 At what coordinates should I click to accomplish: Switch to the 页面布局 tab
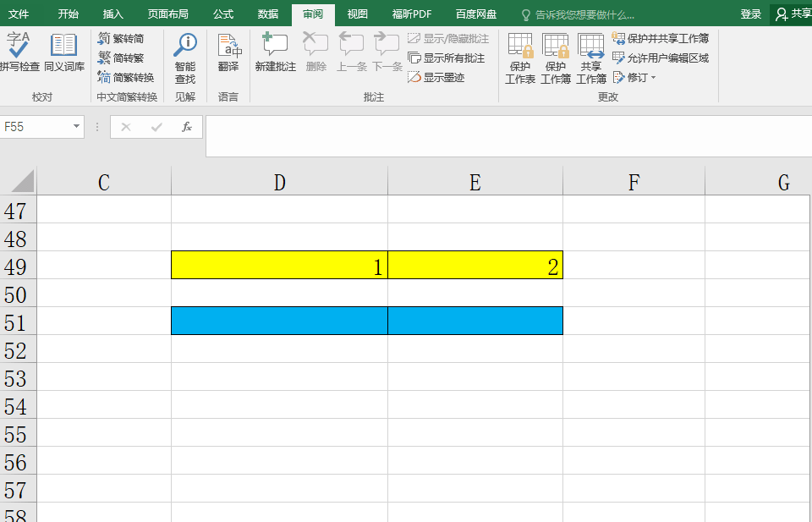[167, 14]
